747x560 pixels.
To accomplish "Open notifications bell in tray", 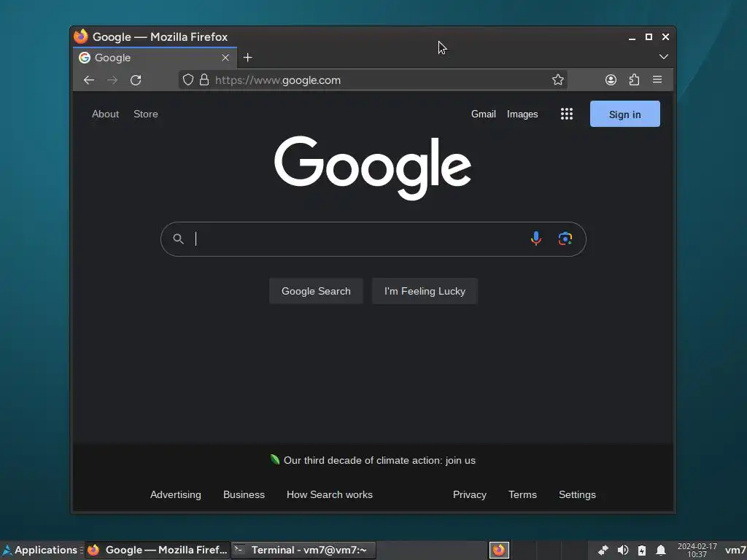I will (661, 550).
